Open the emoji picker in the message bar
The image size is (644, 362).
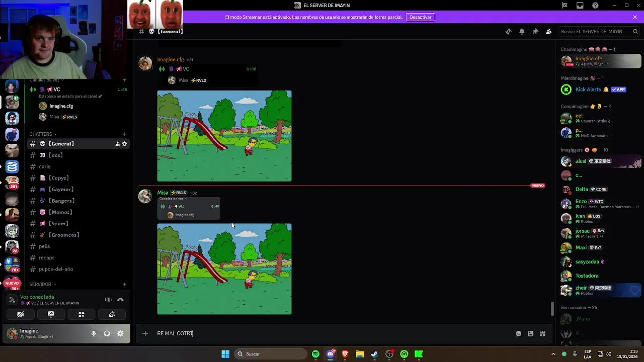tap(518, 333)
